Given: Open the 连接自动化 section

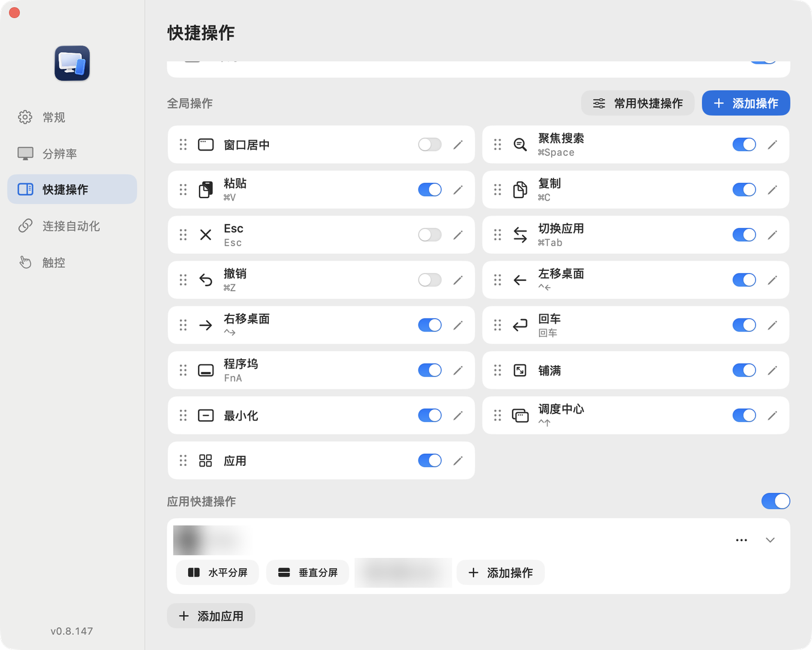Looking at the screenshot, I should [x=72, y=226].
